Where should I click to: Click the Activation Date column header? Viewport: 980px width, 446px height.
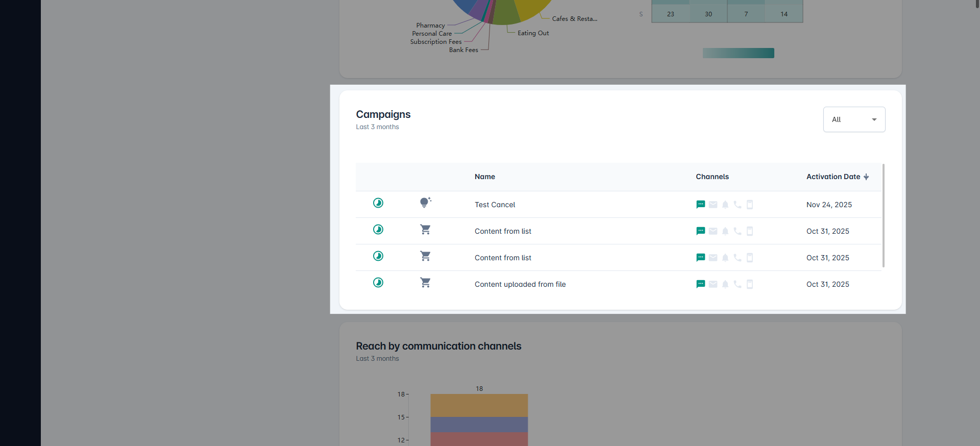[833, 177]
